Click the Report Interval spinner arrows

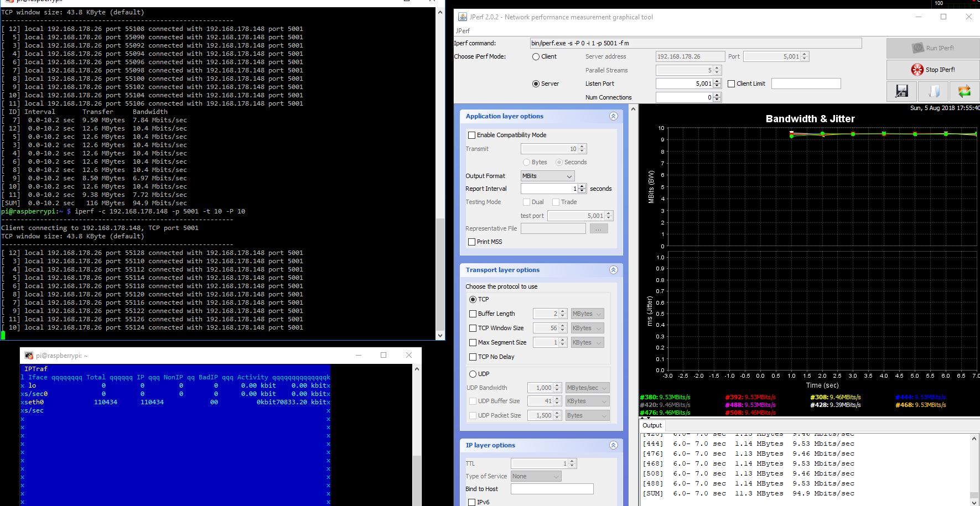point(582,189)
